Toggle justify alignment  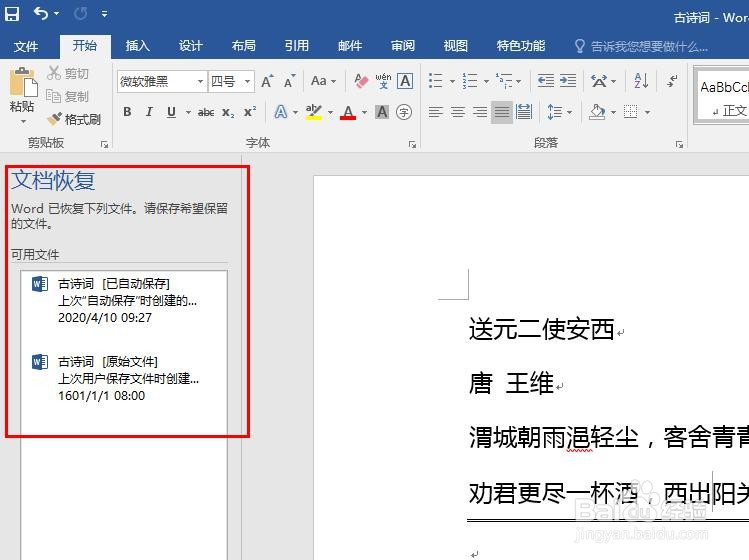pos(502,112)
